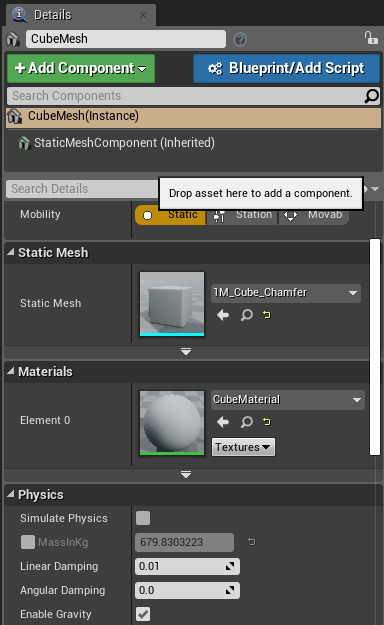Click the lock icon beside the actor name
Image resolution: width=384 pixels, height=625 pixels.
[371, 38]
